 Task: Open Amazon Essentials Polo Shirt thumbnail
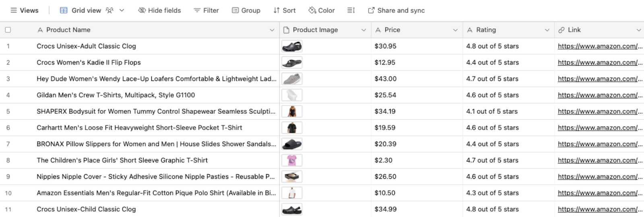[292, 193]
